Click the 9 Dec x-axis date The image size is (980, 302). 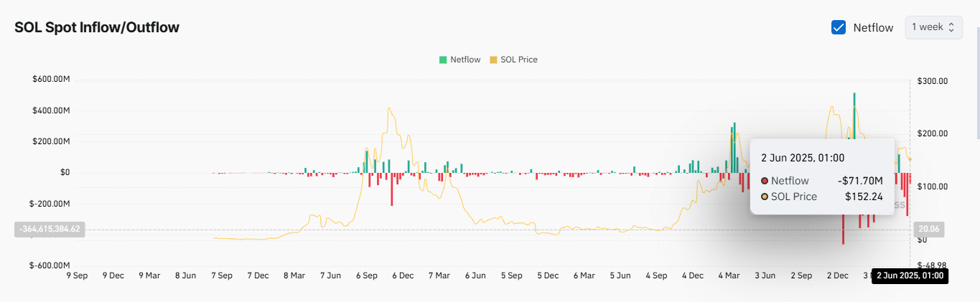coord(113,275)
